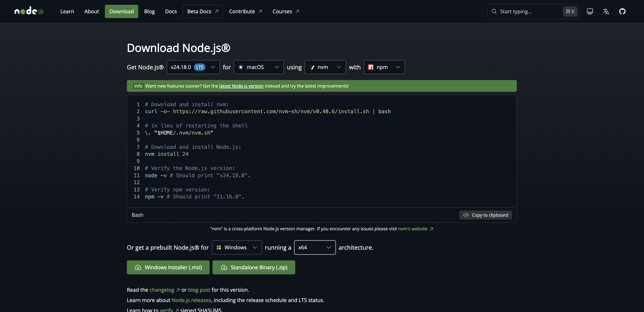Click the download cloud icon on Windows Installer

coord(138,267)
